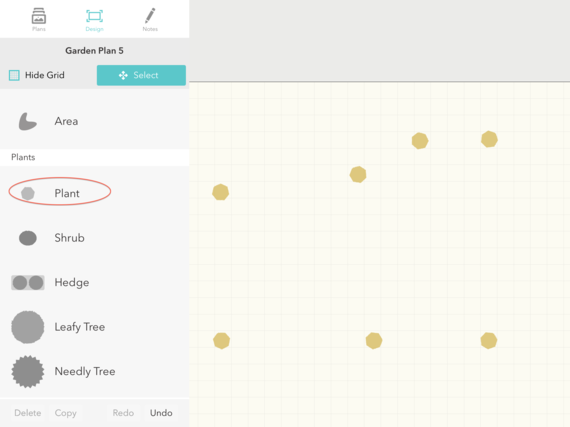Pick the Plant heptagon icon
This screenshot has width=570, height=427.
[28, 193]
